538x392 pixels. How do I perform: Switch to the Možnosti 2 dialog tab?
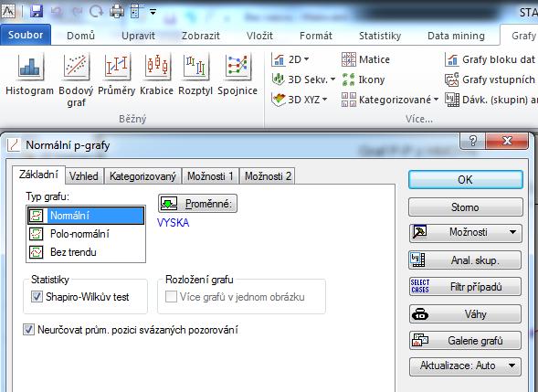[268, 176]
